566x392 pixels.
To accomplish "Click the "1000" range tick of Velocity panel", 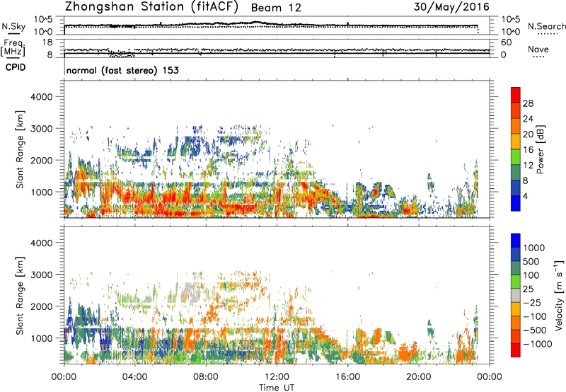I will 41,338.
